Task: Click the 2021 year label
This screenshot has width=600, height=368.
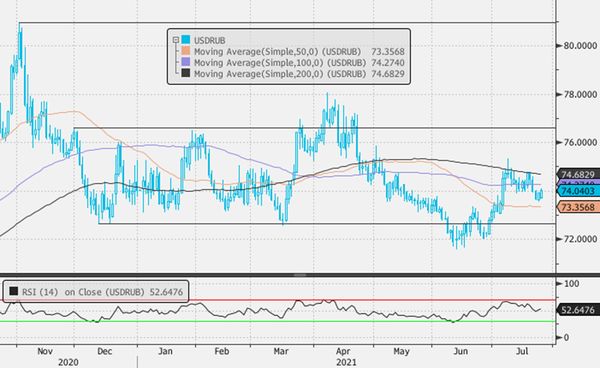Action: coord(346,362)
